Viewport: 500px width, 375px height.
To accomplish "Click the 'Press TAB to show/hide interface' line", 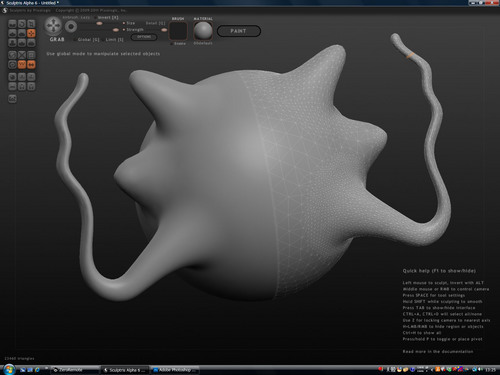I will (439, 308).
